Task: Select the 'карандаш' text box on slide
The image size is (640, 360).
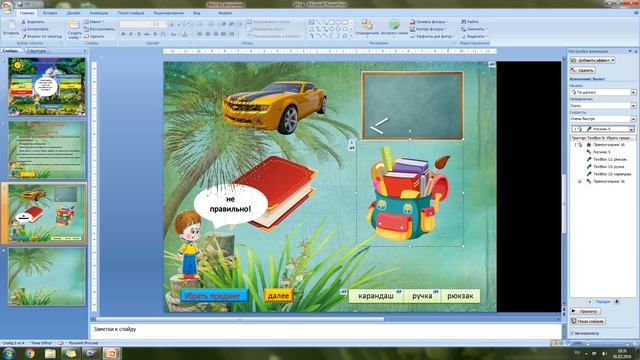Action: point(376,296)
